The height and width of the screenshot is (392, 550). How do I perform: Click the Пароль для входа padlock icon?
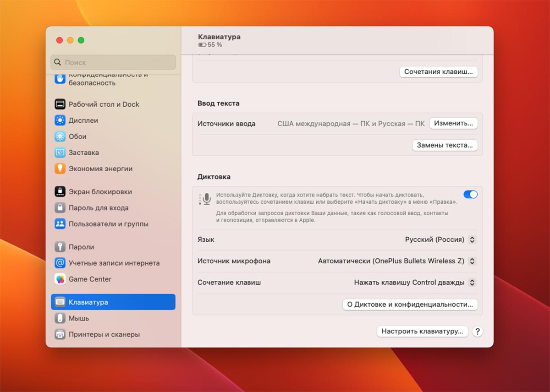pos(60,208)
